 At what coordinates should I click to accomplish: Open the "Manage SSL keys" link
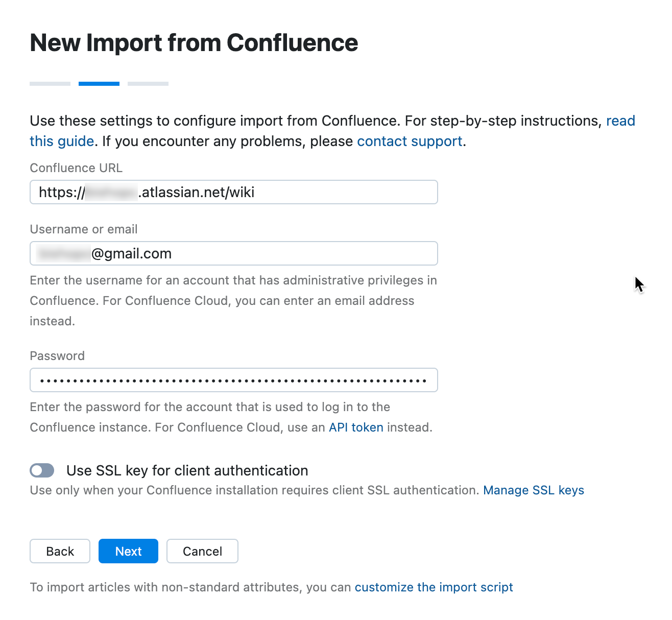click(533, 490)
